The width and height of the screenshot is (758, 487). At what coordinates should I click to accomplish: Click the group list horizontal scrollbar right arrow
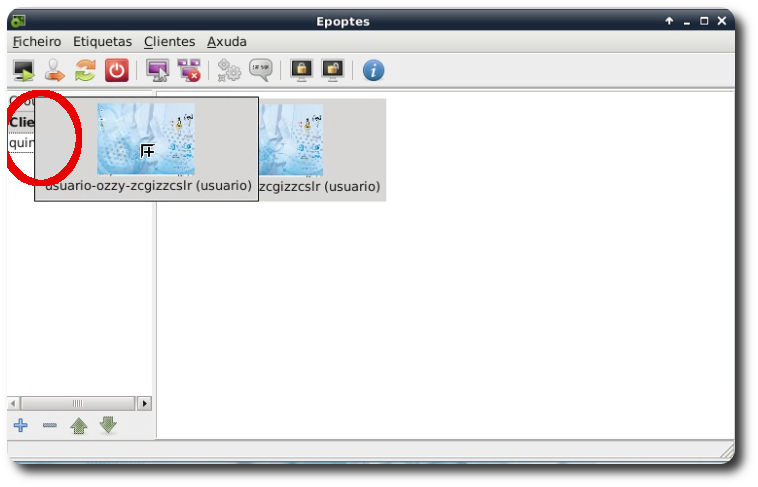click(144, 403)
